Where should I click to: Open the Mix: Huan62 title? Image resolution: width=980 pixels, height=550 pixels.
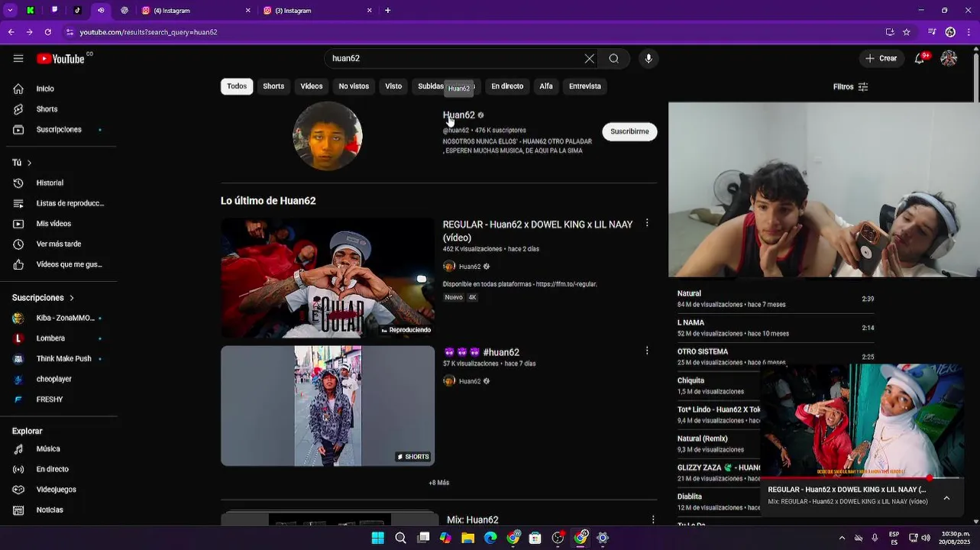473,519
